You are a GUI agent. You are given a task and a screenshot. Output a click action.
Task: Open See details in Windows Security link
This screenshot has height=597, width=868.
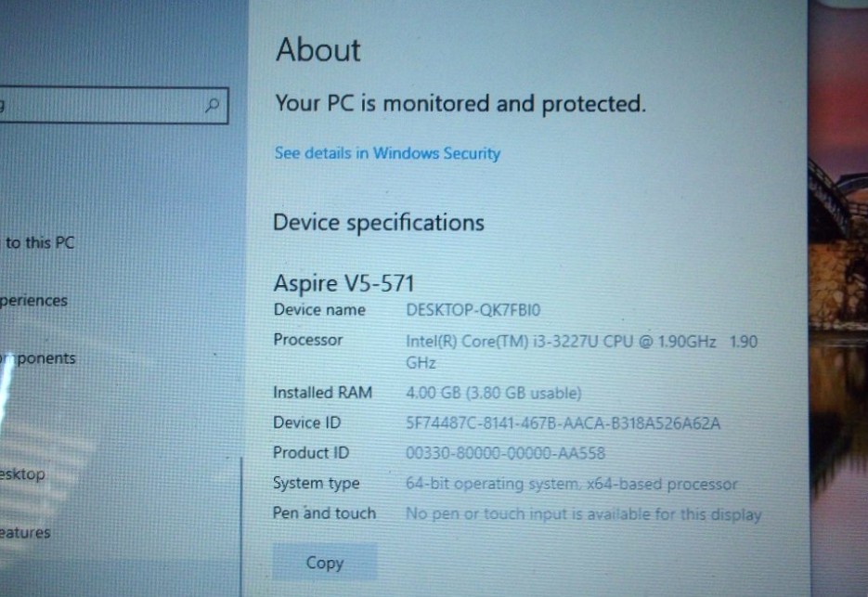coord(387,153)
